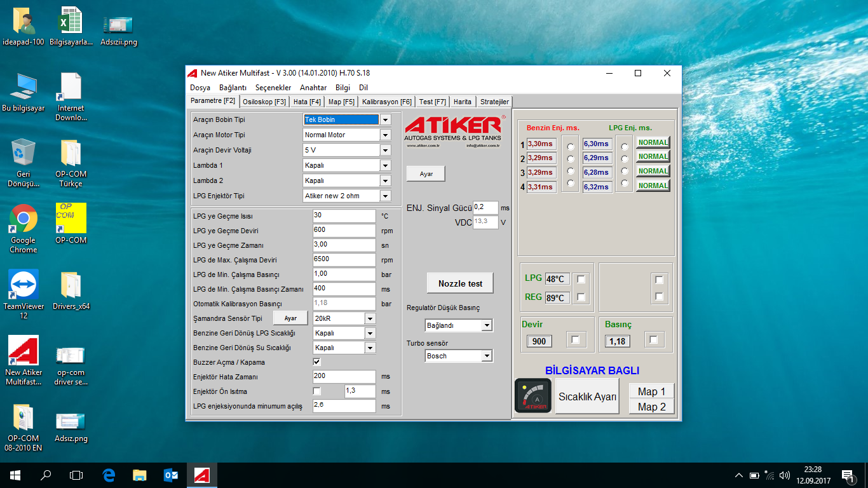Open OP-COM Türkçe folder icon
Image resolution: width=868 pixels, height=488 pixels.
pos(71,163)
